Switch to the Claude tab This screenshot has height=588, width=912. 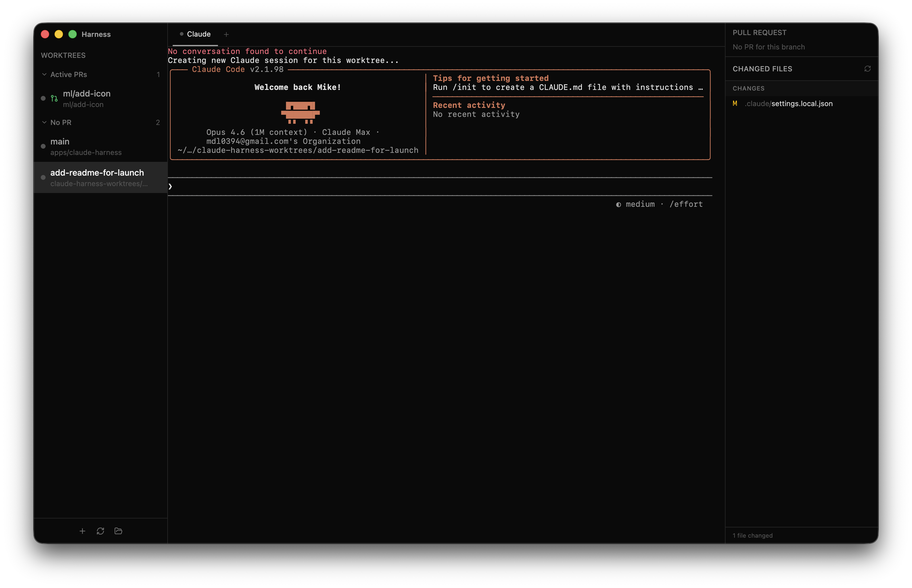tap(198, 34)
